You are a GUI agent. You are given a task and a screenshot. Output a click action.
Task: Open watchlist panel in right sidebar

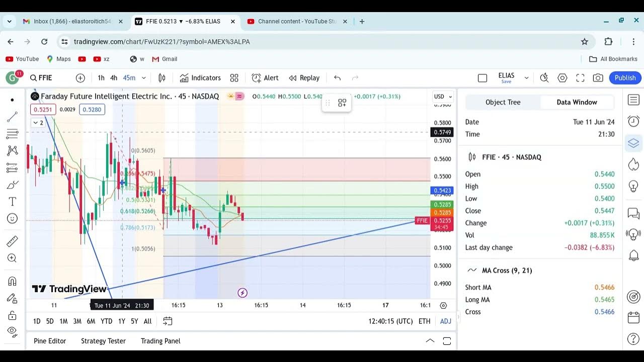tap(633, 100)
